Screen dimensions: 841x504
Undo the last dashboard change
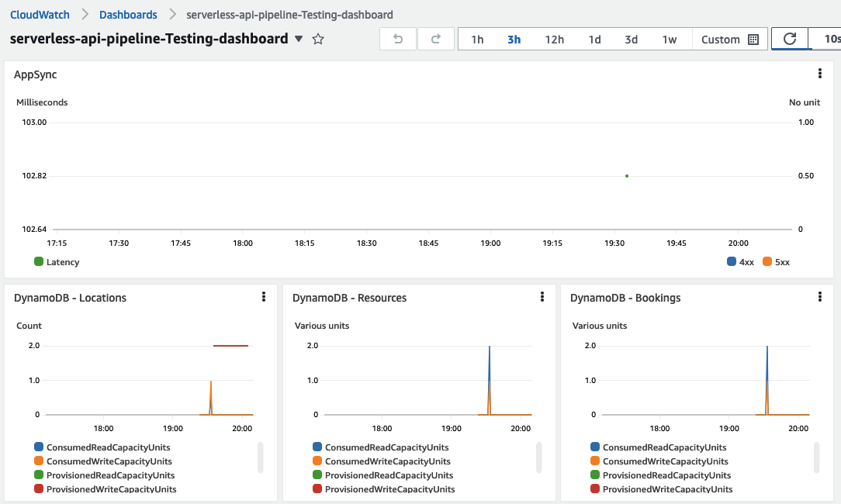[x=398, y=39]
